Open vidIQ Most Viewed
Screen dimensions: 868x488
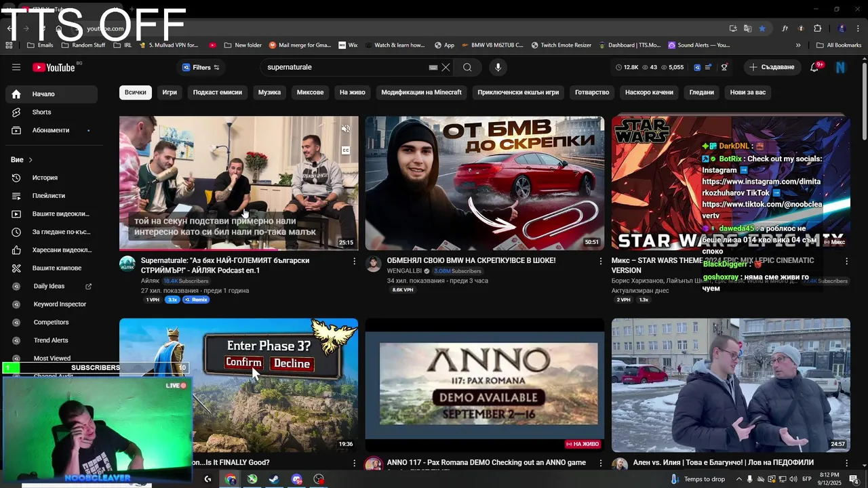pyautogui.click(x=52, y=358)
